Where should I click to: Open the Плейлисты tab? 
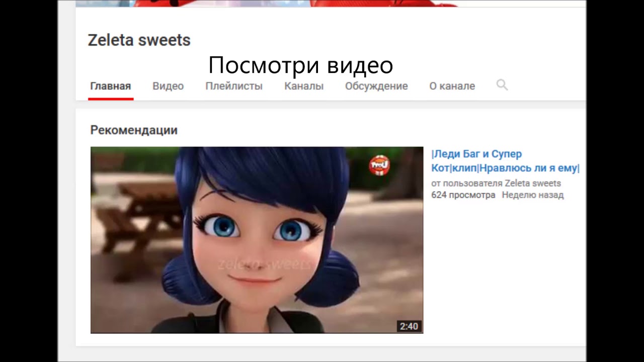pyautogui.click(x=234, y=86)
